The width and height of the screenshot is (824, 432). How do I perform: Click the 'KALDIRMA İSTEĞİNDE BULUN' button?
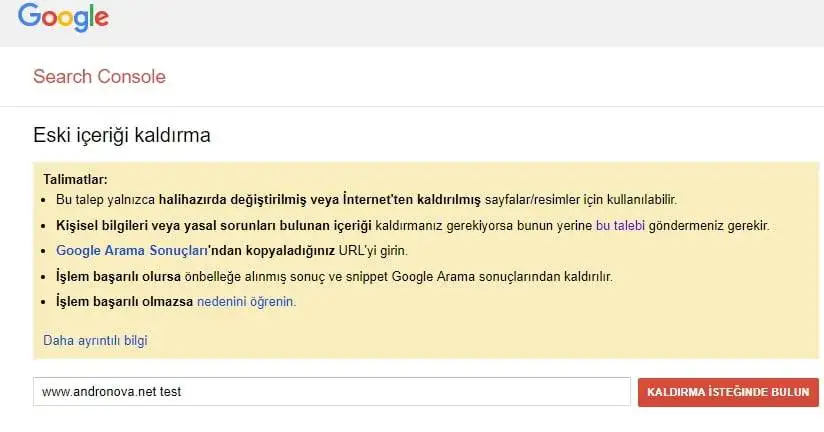point(728,392)
